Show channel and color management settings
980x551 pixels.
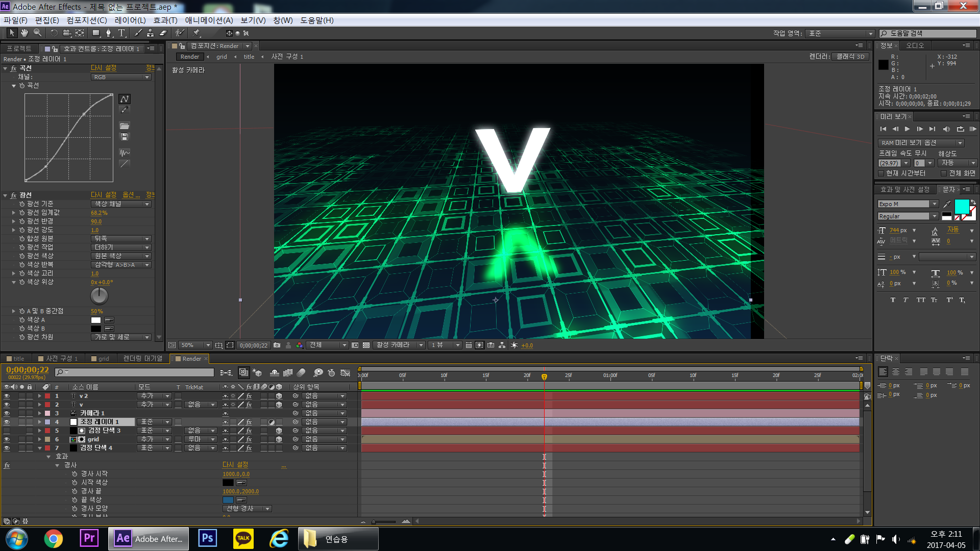coord(299,345)
